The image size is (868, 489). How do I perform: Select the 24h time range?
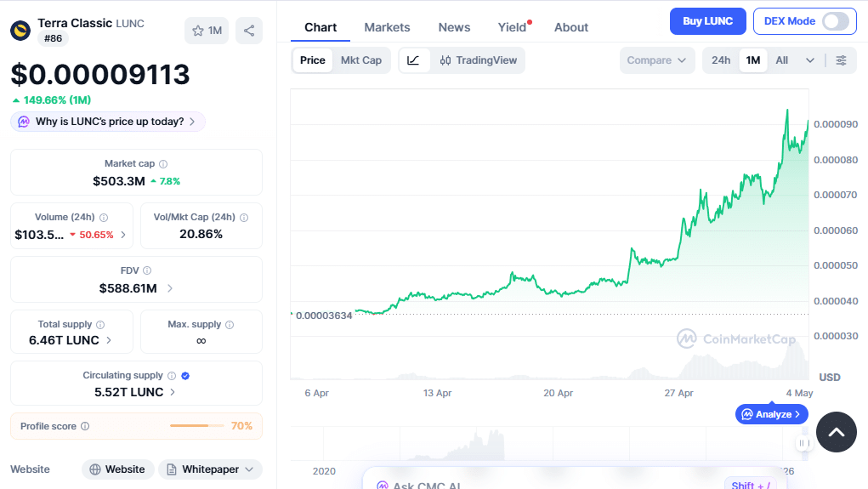721,60
